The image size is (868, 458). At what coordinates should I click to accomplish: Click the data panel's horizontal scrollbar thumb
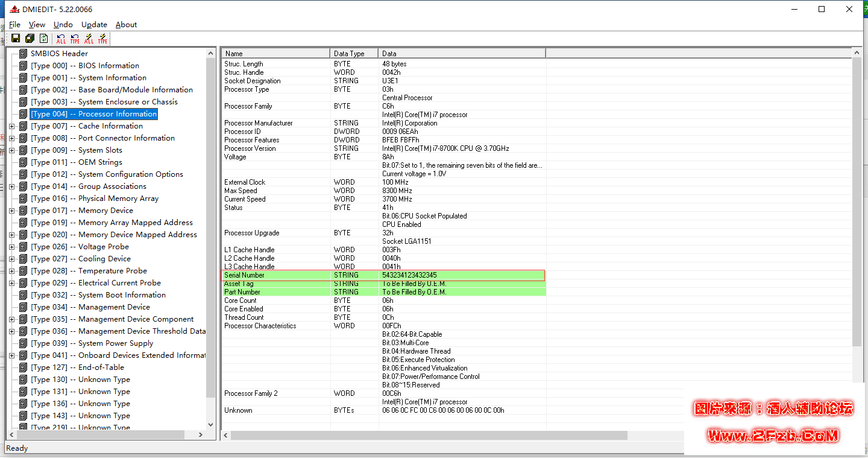pos(429,435)
